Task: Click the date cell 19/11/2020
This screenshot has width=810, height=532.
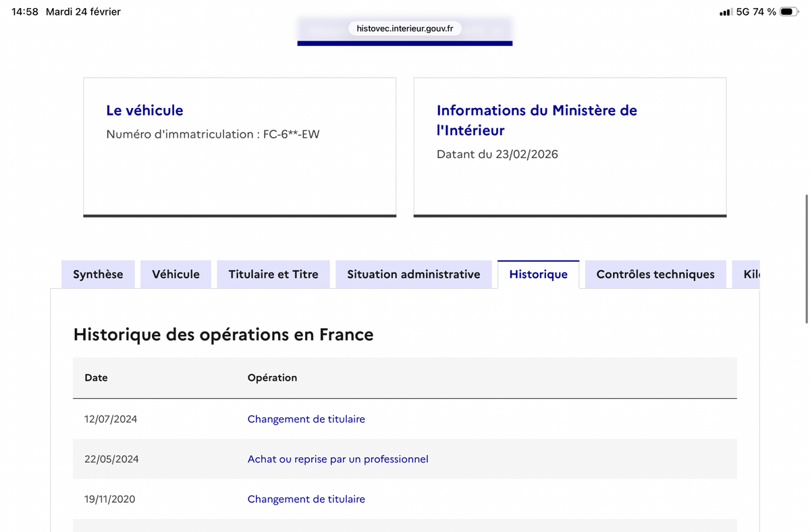Action: [x=110, y=499]
